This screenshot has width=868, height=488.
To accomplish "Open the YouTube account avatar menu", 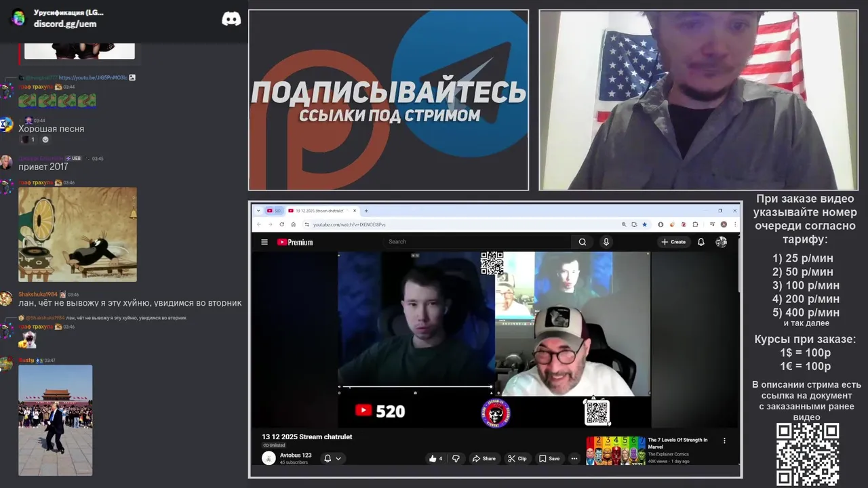I will pyautogui.click(x=721, y=242).
